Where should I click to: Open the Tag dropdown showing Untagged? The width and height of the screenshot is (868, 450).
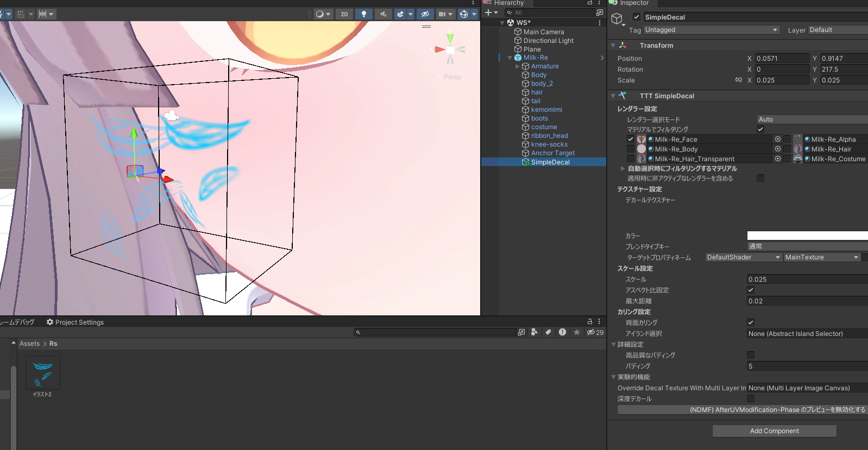coord(711,30)
